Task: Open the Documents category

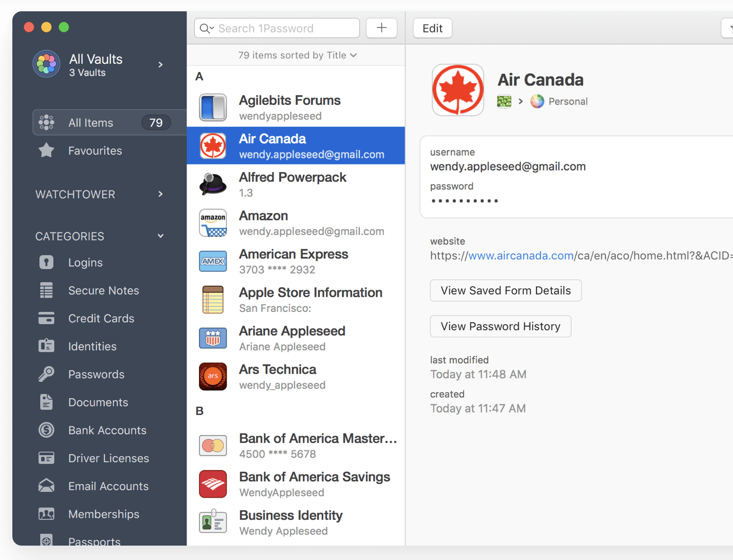Action: [x=99, y=402]
